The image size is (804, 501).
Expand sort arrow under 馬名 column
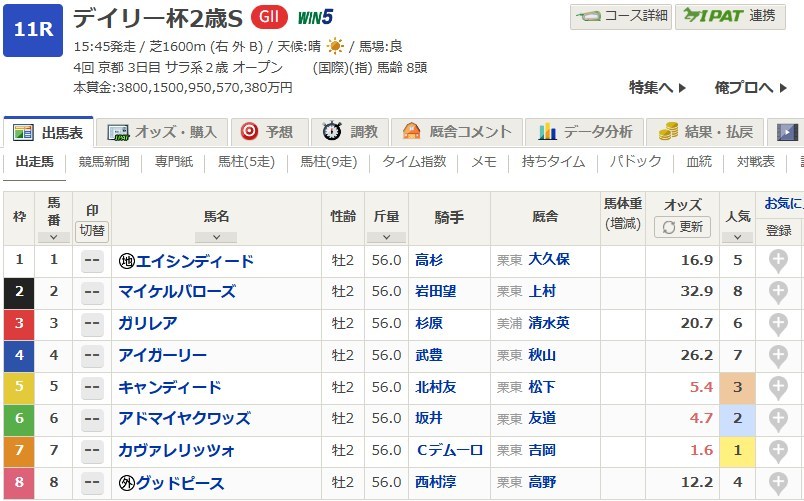click(x=216, y=237)
